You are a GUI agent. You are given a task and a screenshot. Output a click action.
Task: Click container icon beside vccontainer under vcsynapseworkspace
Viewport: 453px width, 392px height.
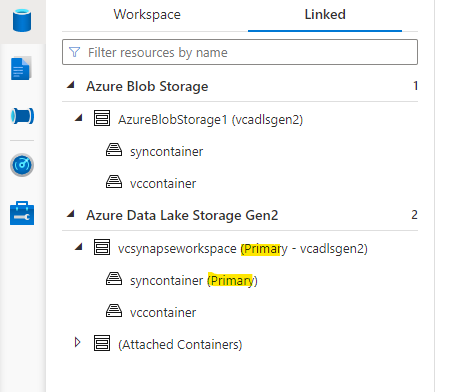coord(114,311)
